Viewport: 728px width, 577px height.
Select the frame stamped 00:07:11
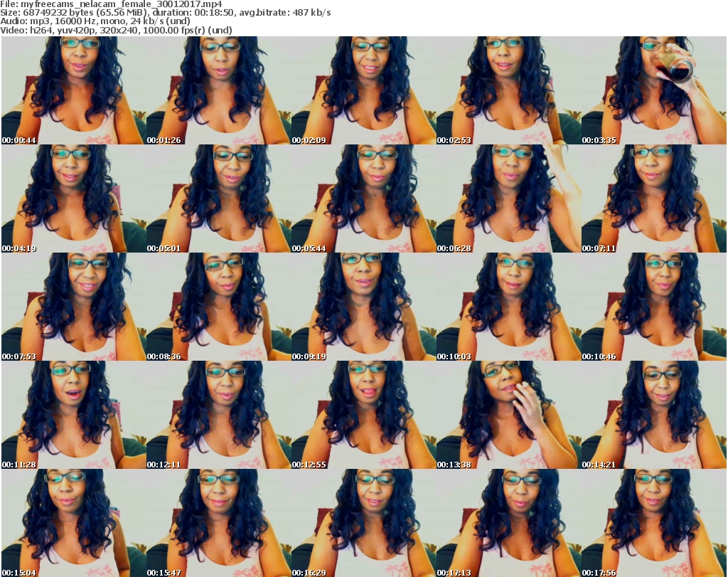[x=654, y=198]
